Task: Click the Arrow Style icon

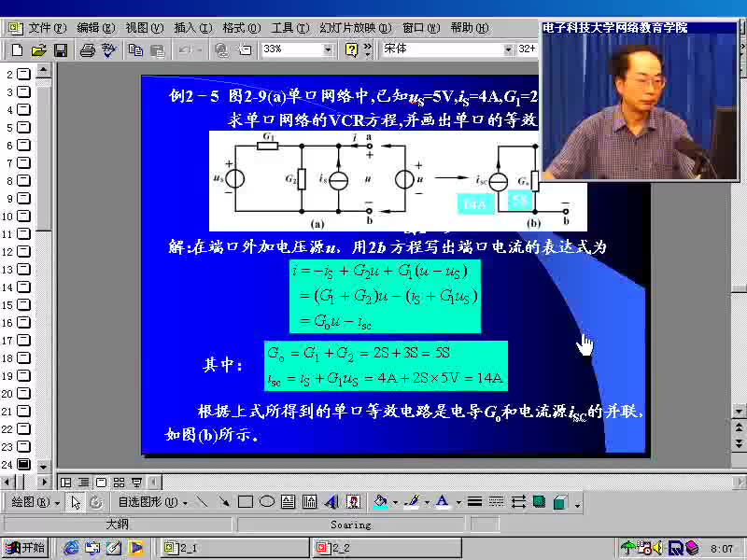Action: [x=518, y=501]
